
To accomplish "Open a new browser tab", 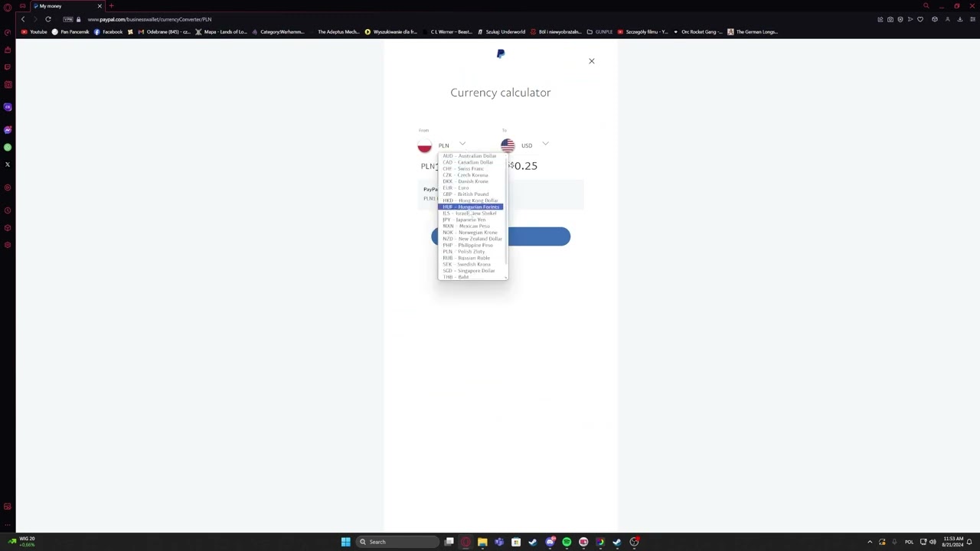I will pyautogui.click(x=111, y=6).
